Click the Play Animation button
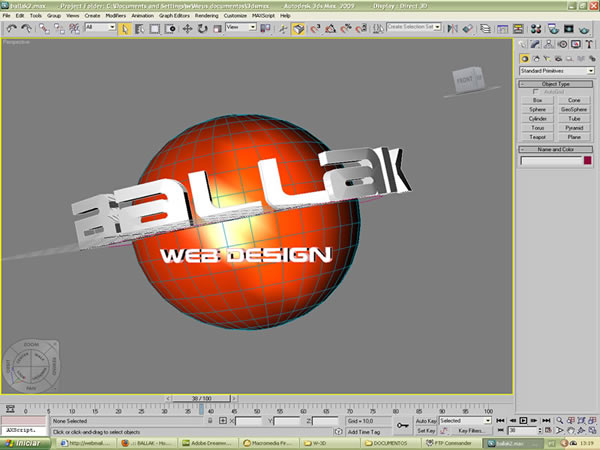Viewport: 600px width, 450px height. coord(523,420)
